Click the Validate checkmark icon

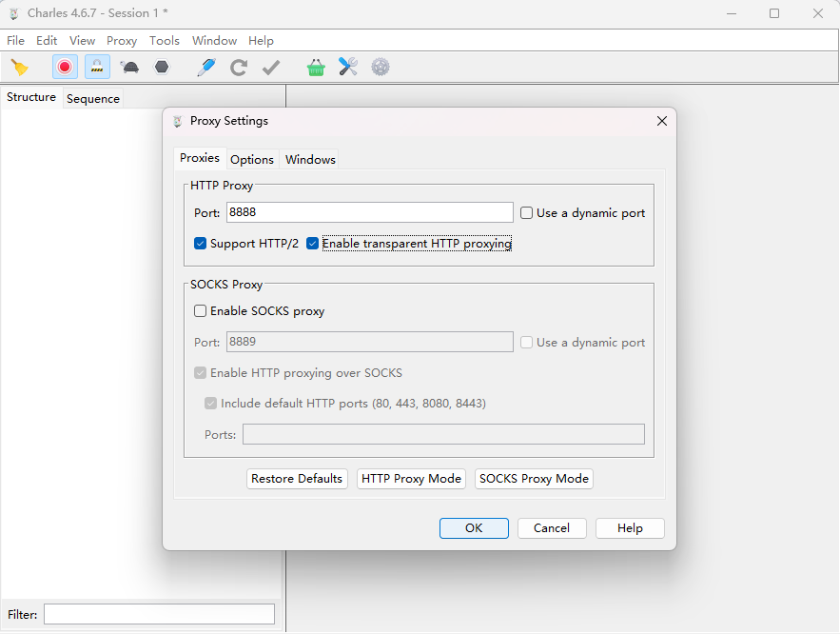point(271,67)
